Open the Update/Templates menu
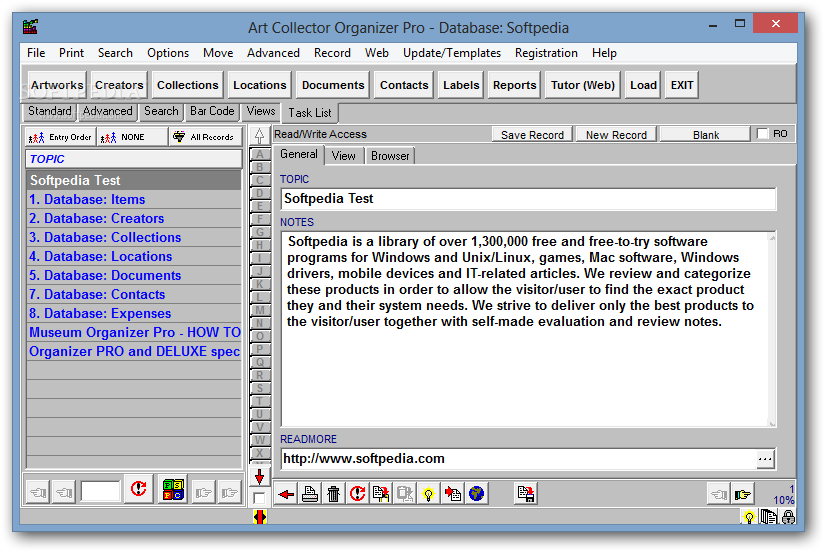Image resolution: width=825 pixels, height=552 pixels. [x=452, y=53]
